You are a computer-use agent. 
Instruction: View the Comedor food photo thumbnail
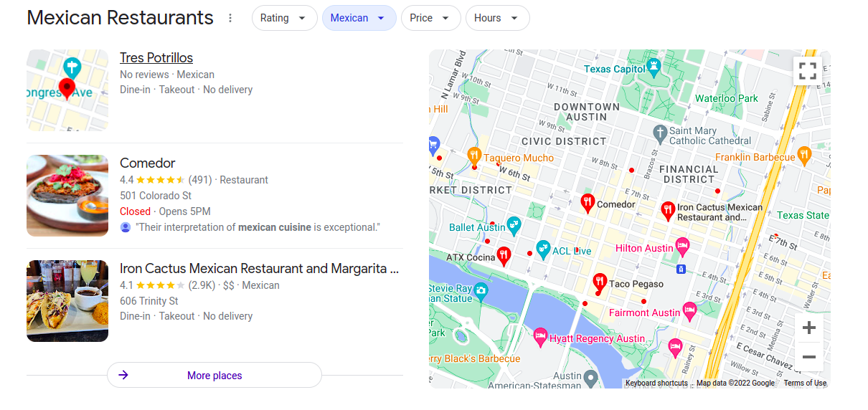[x=67, y=196]
